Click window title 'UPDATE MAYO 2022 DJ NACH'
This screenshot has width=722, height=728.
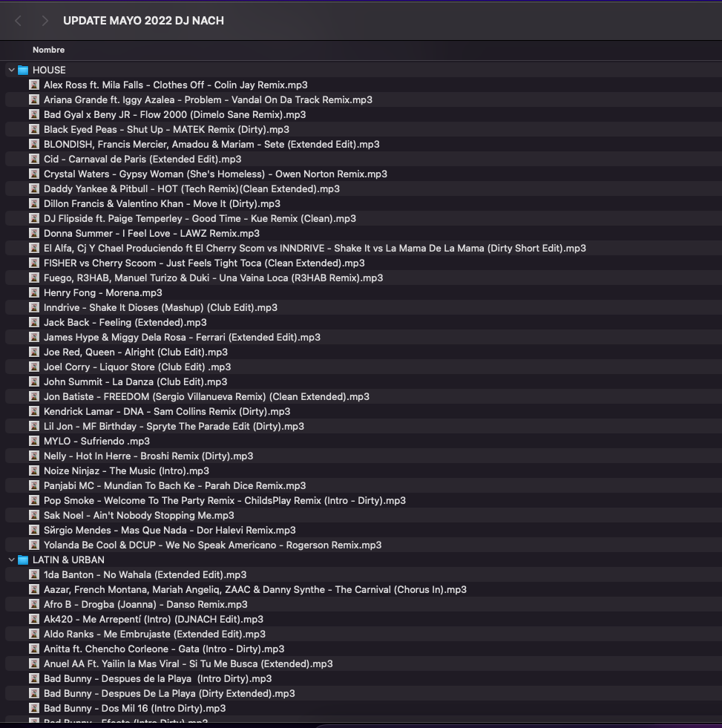(x=143, y=21)
